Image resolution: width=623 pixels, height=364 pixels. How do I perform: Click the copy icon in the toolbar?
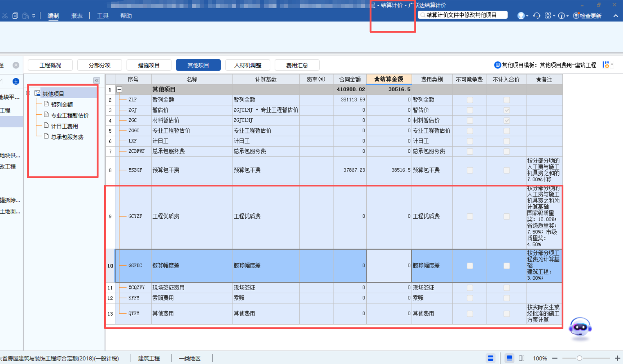[15, 15]
